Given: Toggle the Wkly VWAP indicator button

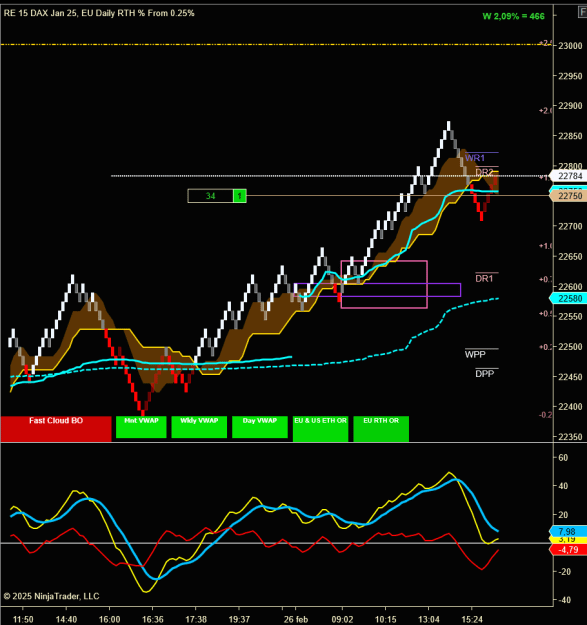Looking at the screenshot, I should pos(199,427).
